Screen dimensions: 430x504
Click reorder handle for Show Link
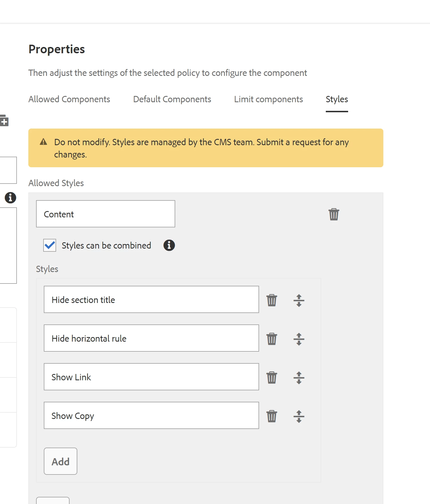[x=299, y=377]
